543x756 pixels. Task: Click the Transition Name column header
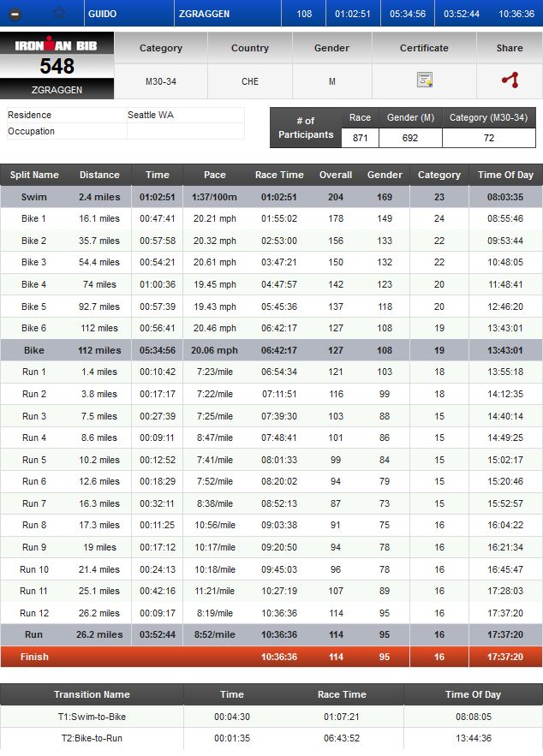coord(92,695)
